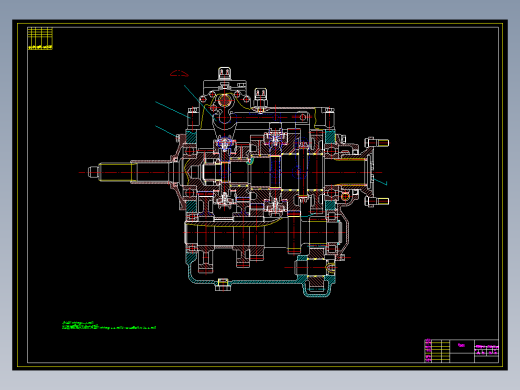Select the countershaft center line
This screenshot has height=390, width=520.
pyautogui.click(x=263, y=232)
